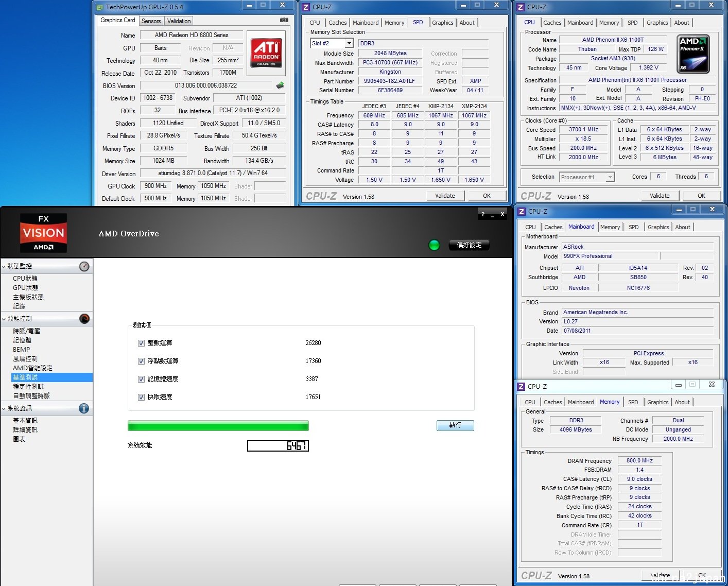This screenshot has height=586, width=728.
Task: Click the title icon of the CPU-Z Mainboard window
Action: pyautogui.click(x=521, y=211)
